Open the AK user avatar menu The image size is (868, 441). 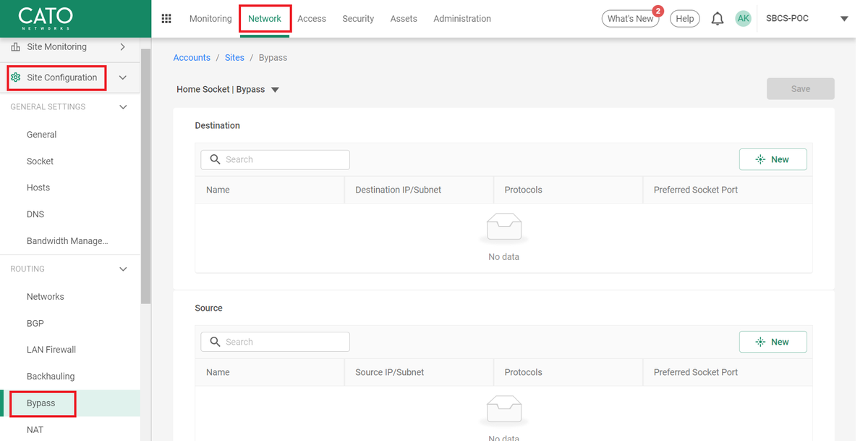(x=744, y=19)
